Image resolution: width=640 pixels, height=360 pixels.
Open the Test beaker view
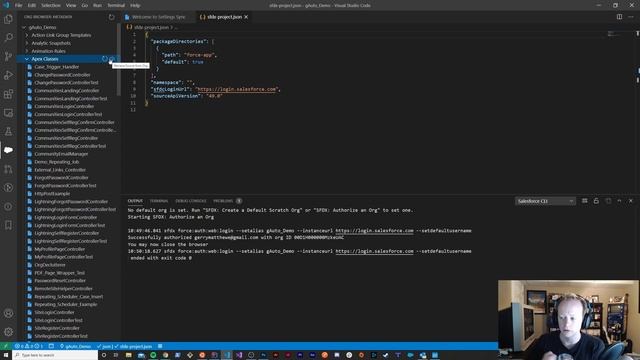8,131
